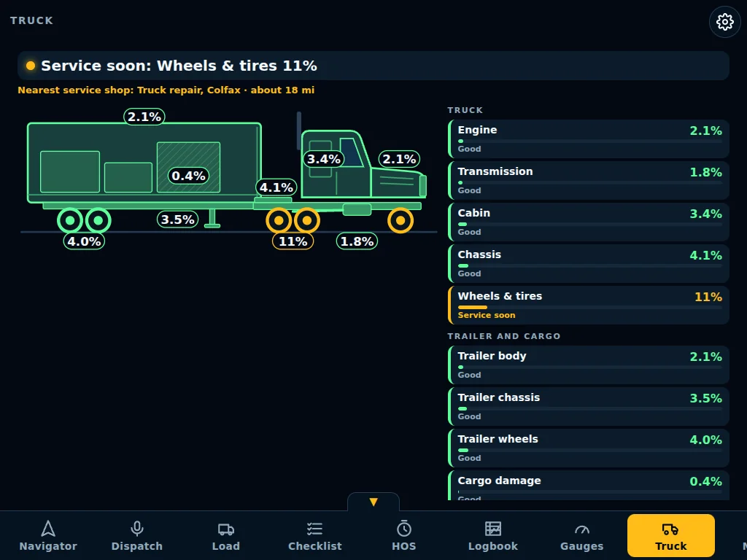The width and height of the screenshot is (747, 560).
Task: Click the Service soon alert banner
Action: [x=373, y=66]
